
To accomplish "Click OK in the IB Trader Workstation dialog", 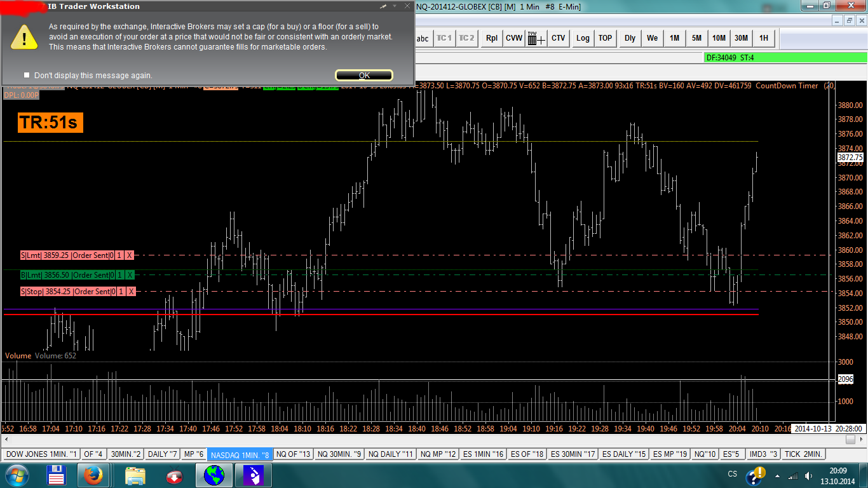I will coord(364,75).
